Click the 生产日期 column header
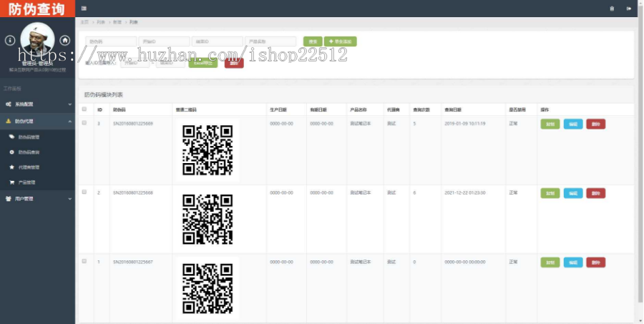This screenshot has height=324, width=644. point(278,110)
